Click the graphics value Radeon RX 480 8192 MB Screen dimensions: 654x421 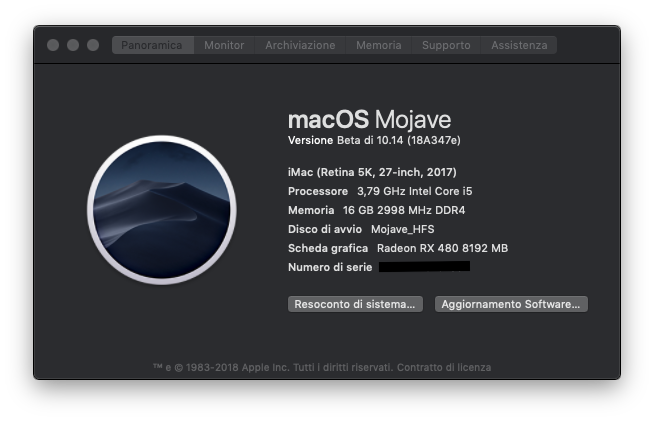443,248
